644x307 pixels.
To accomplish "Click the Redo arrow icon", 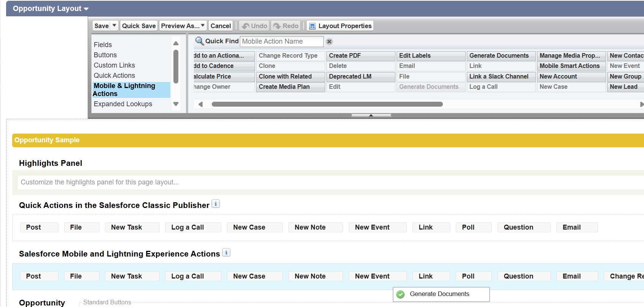I will pos(277,26).
